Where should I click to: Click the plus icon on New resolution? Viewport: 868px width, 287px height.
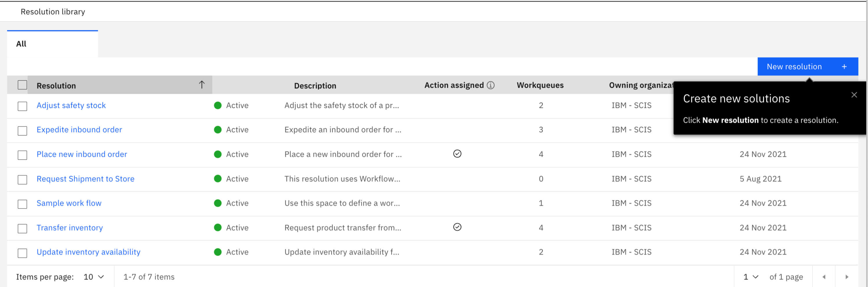pos(844,67)
